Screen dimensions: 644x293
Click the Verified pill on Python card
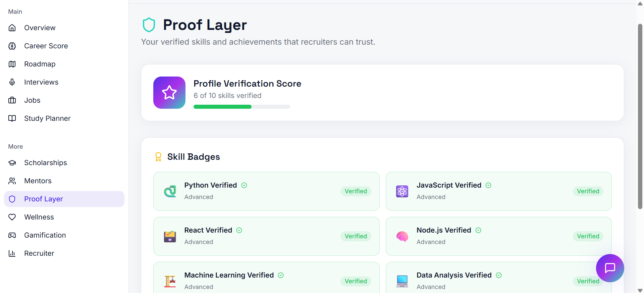pyautogui.click(x=356, y=191)
